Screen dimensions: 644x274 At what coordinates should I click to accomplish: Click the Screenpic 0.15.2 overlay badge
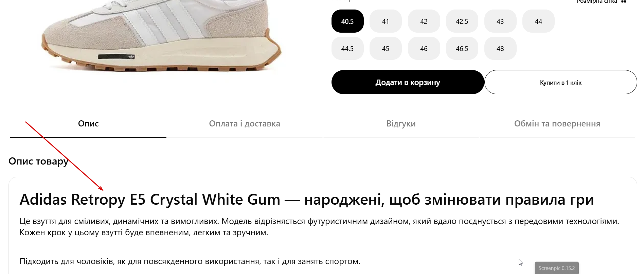click(x=556, y=268)
